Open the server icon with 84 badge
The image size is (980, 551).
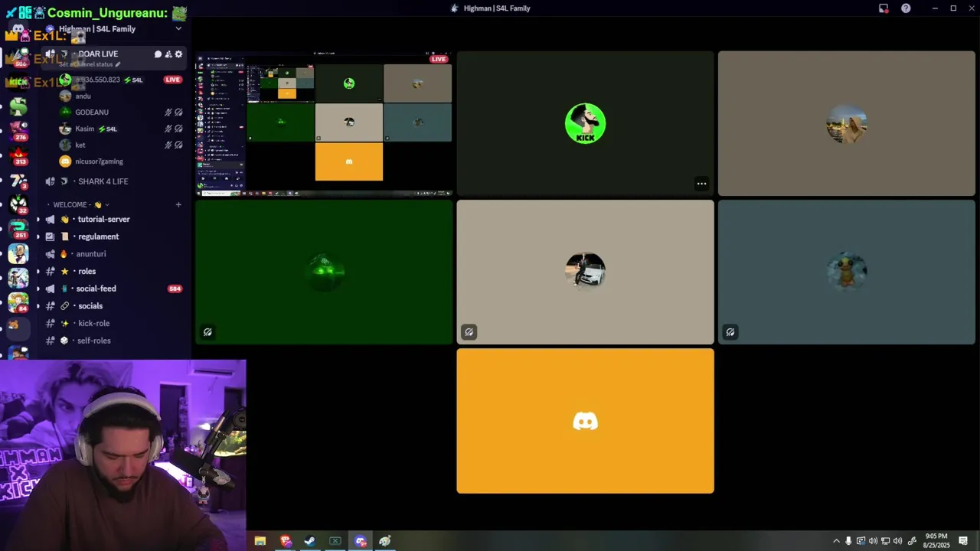(x=18, y=301)
